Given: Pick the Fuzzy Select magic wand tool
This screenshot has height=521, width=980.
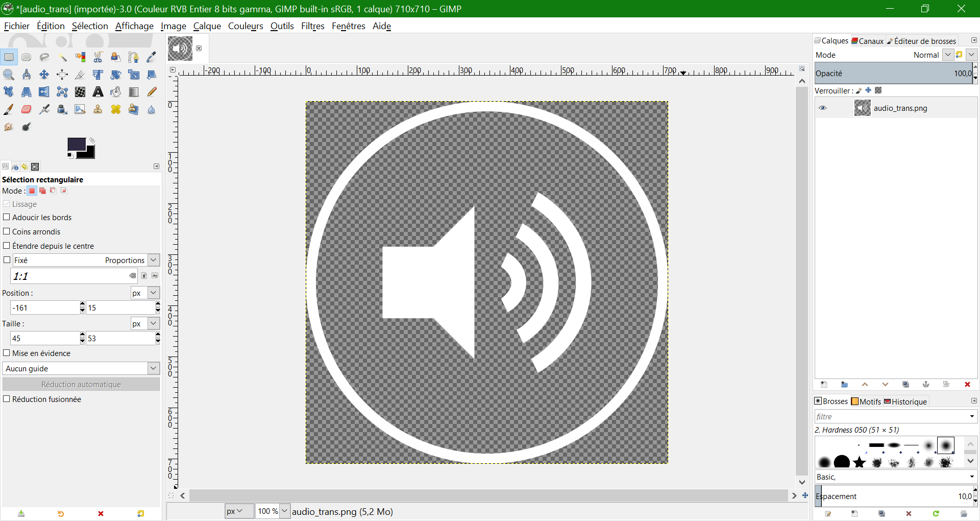Looking at the screenshot, I should click(62, 57).
